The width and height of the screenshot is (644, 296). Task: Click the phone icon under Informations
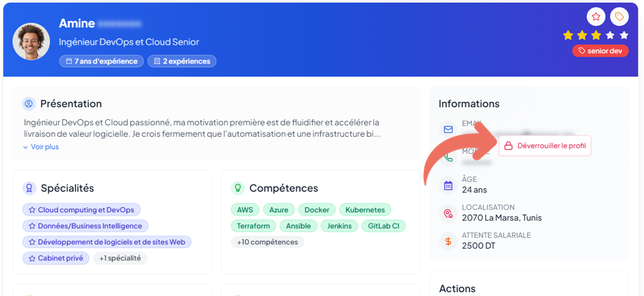point(448,157)
